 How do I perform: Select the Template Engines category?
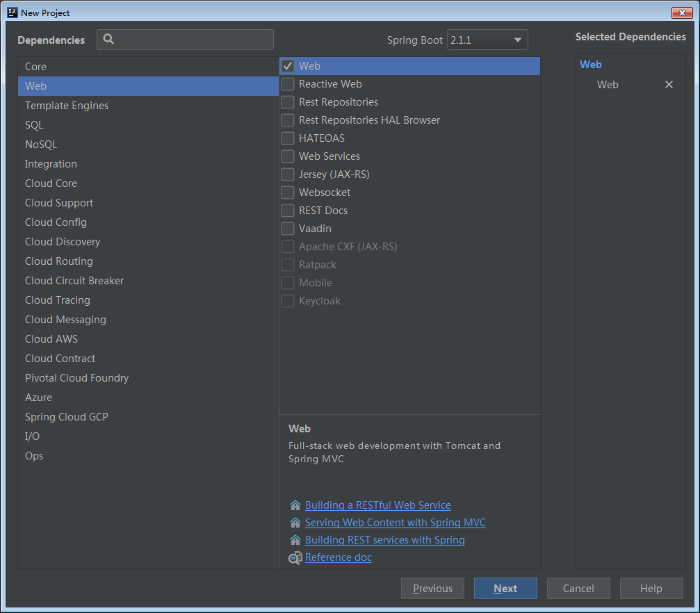148,106
